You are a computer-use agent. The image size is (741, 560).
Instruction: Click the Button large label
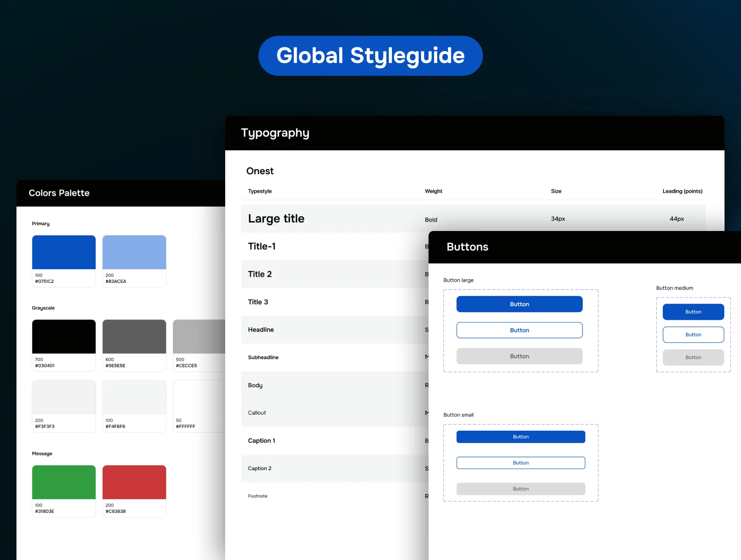[458, 280]
